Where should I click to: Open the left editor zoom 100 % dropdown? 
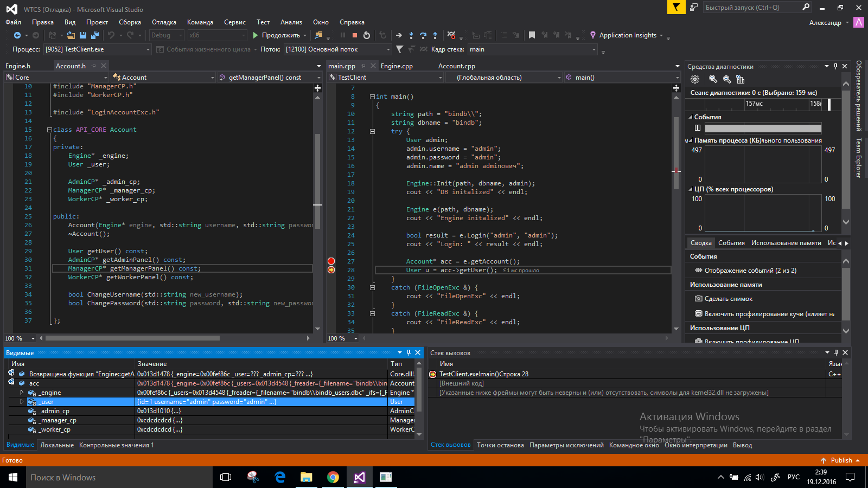[20, 338]
